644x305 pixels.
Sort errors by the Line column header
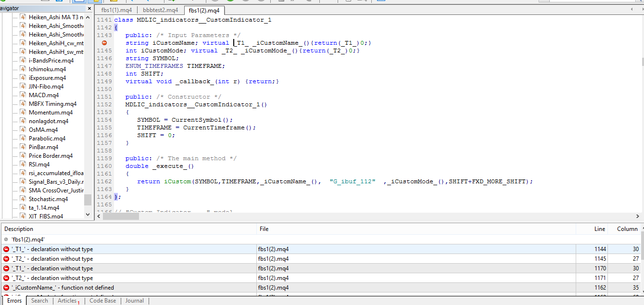coord(592,229)
